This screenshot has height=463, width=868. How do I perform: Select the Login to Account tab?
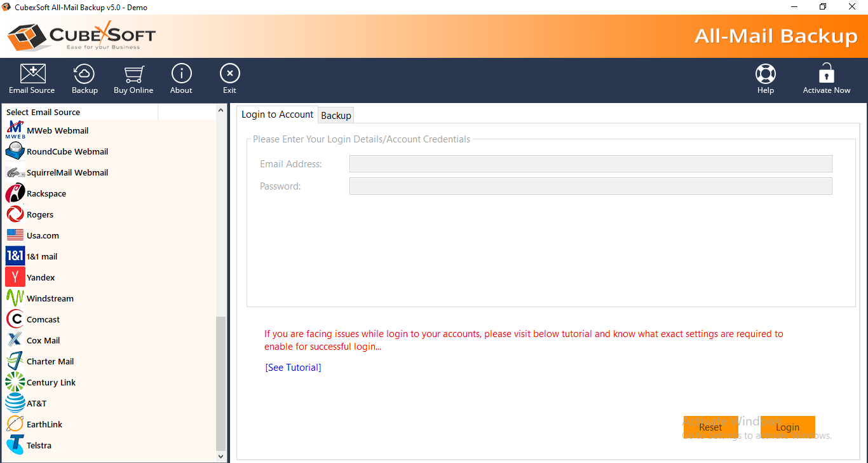(277, 114)
